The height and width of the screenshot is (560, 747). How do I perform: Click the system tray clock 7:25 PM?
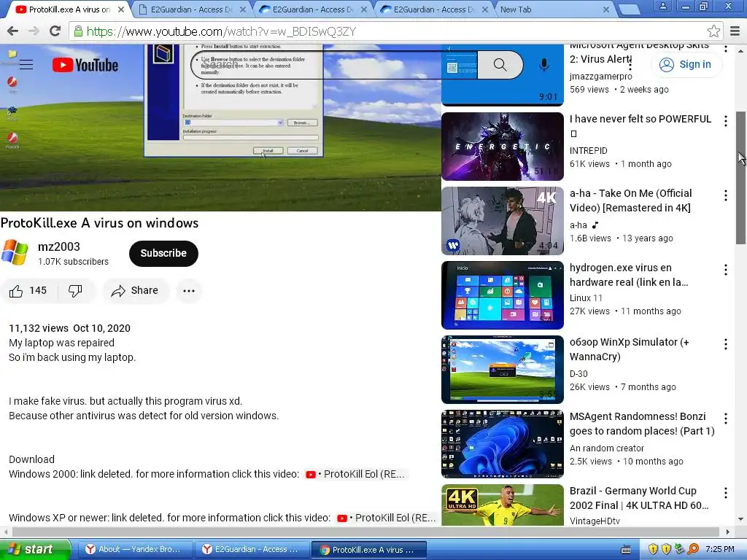tap(720, 550)
